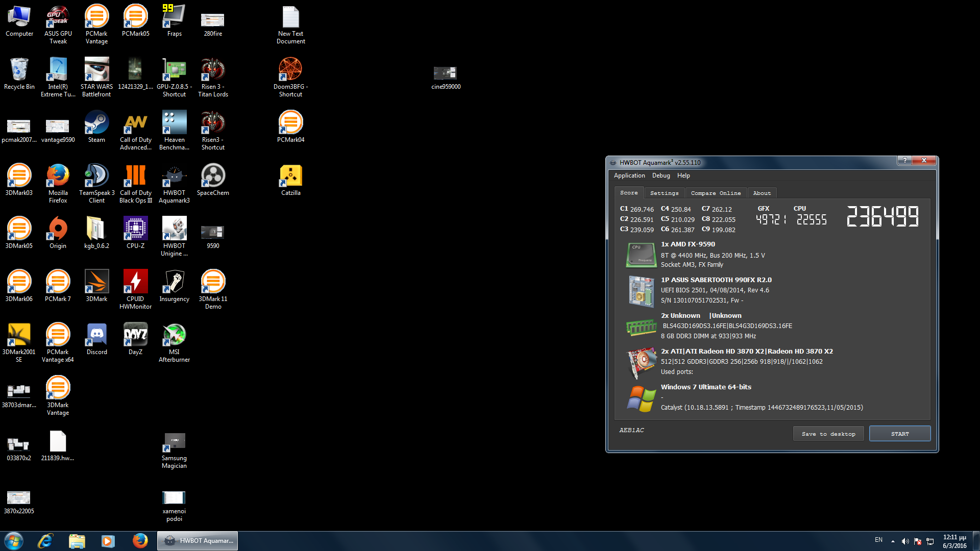Open the Windows Start menu
The width and height of the screenshot is (980, 551).
pos(14,541)
